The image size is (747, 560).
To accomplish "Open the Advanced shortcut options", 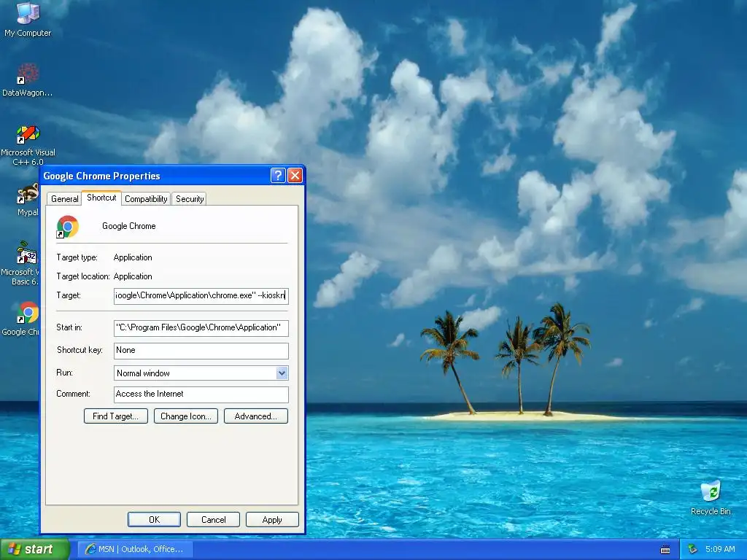I will tap(256, 416).
